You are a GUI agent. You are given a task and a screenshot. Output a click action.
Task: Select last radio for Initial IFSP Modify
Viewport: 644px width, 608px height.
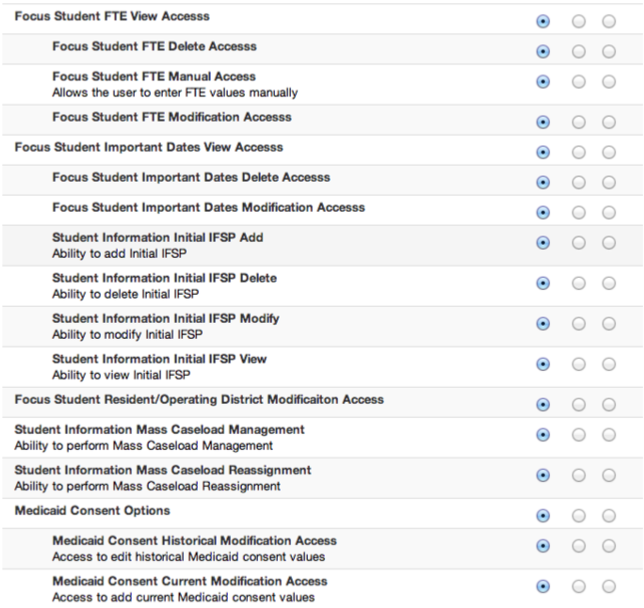(x=609, y=324)
